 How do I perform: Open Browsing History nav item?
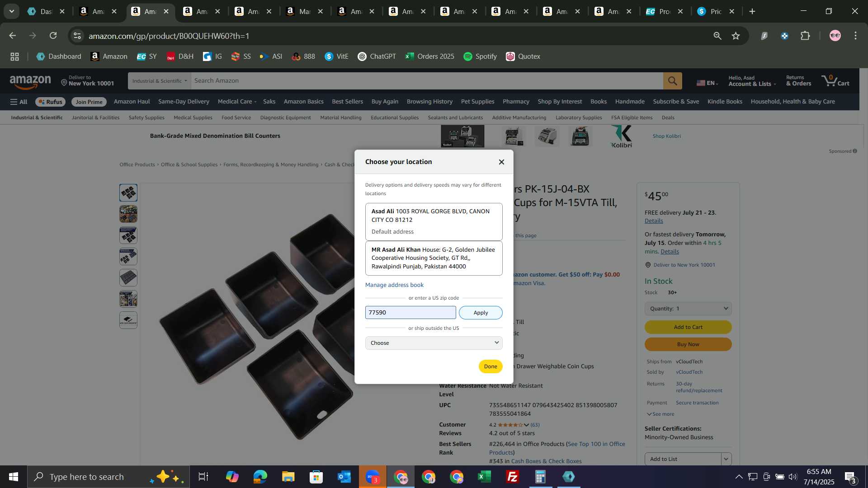coord(429,102)
